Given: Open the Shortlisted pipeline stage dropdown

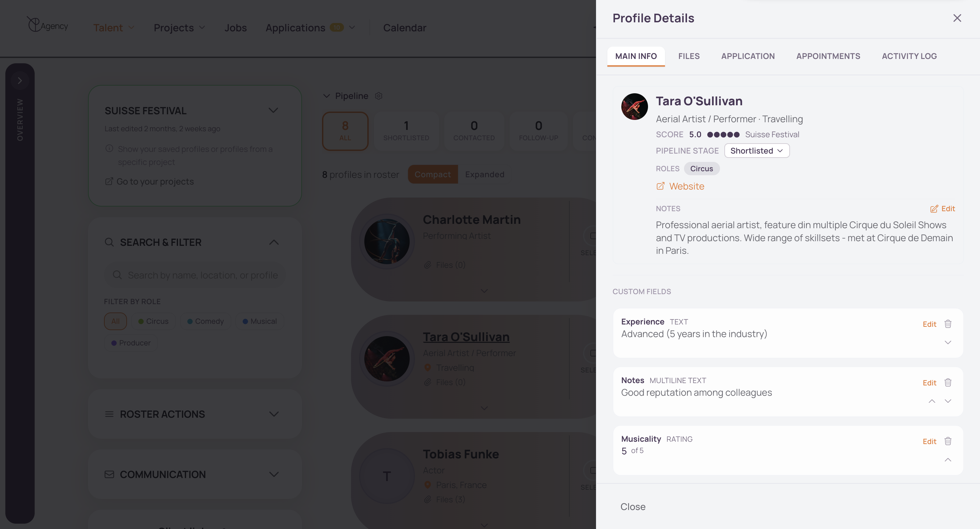Looking at the screenshot, I should (x=757, y=151).
